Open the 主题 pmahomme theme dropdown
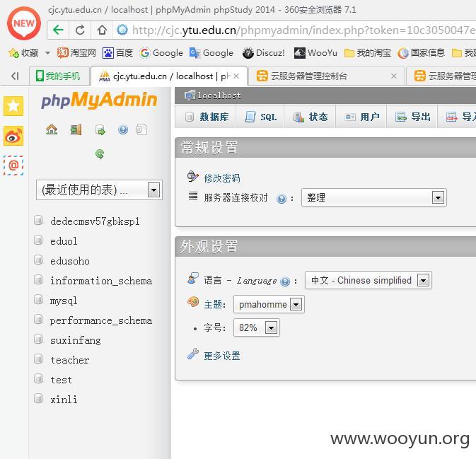Screen dimensions: 476x459 point(269,304)
